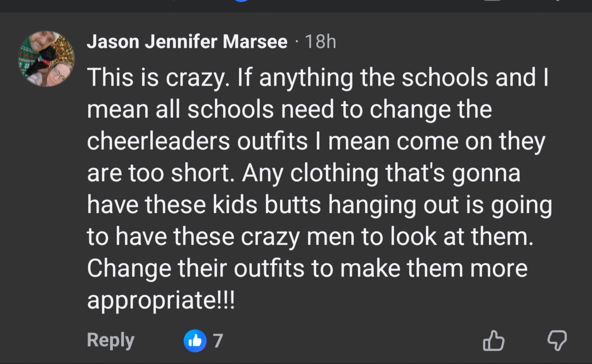Show who reacted via the 7 count
This screenshot has height=364, width=592.
218,341
